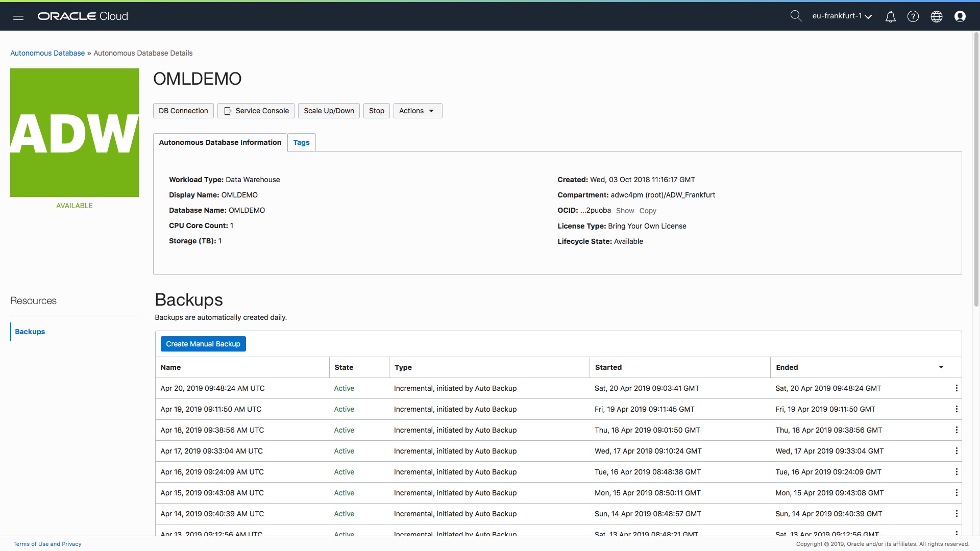This screenshot has width=980, height=551.
Task: Expand the Actions dropdown button
Action: [418, 111]
